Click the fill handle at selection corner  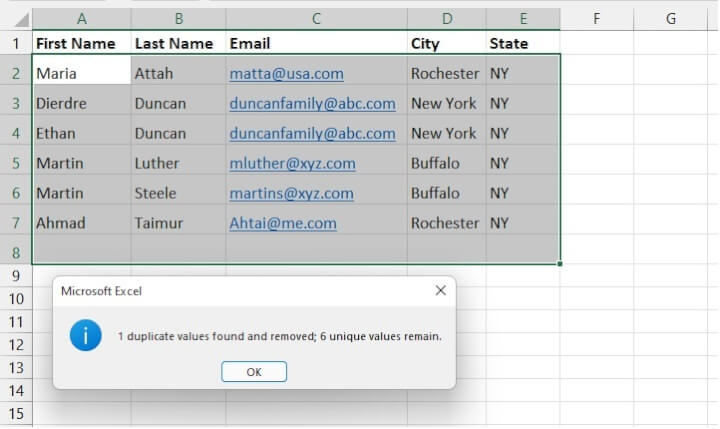(560, 264)
